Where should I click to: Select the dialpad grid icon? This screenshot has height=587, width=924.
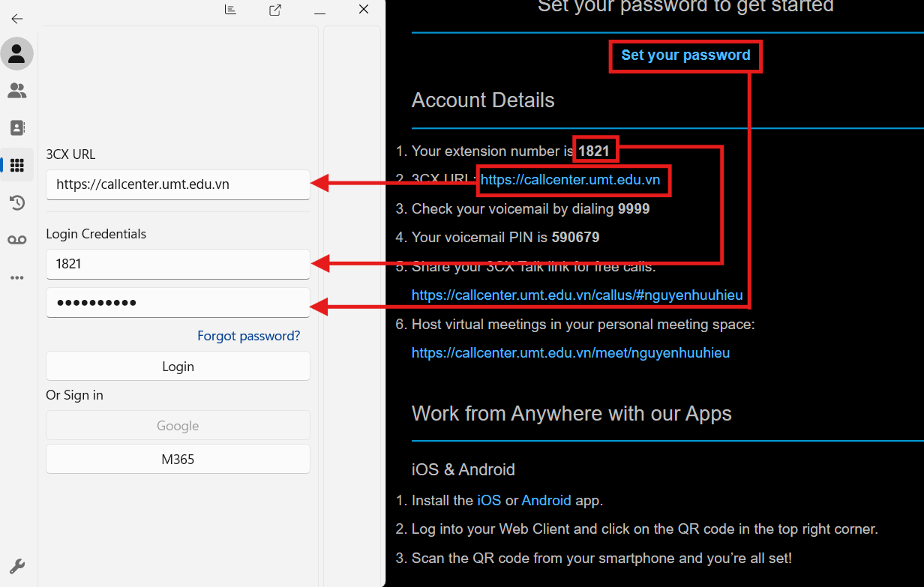click(16, 165)
